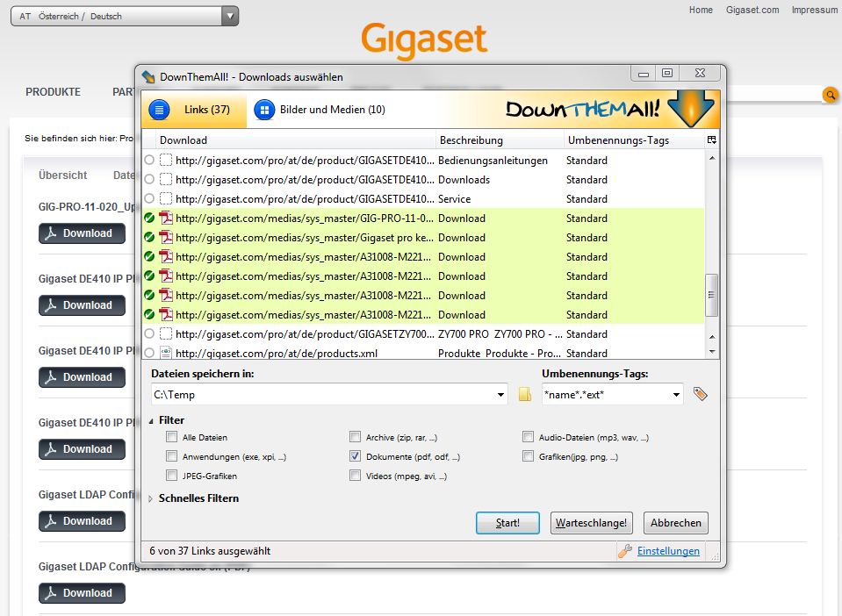Click Download button under GIG-PRO-11-020
842x616 pixels.
[82, 233]
